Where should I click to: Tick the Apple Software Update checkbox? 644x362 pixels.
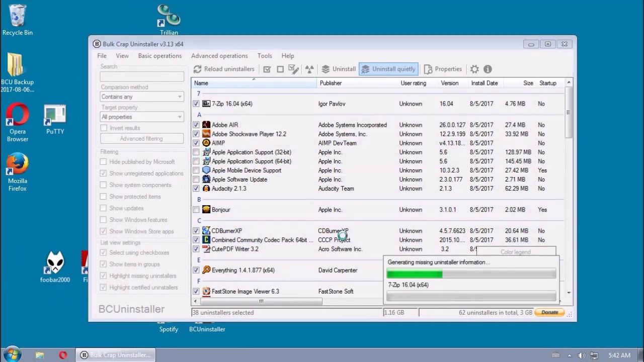coord(196,179)
